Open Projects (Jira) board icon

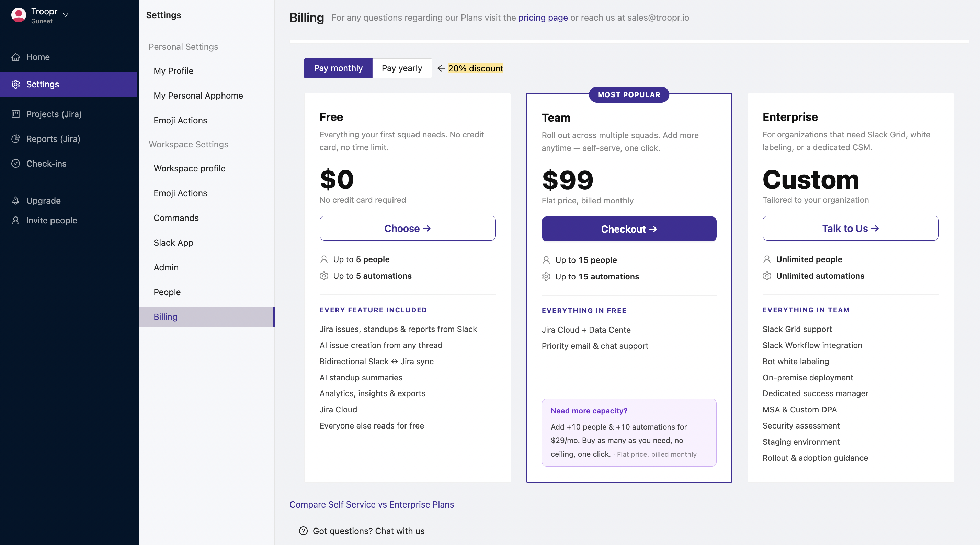click(15, 114)
